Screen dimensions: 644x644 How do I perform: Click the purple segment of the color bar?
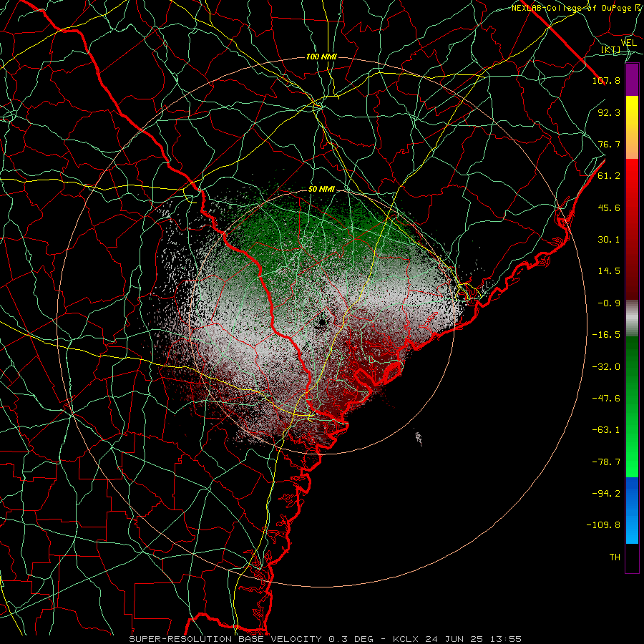[x=632, y=80]
